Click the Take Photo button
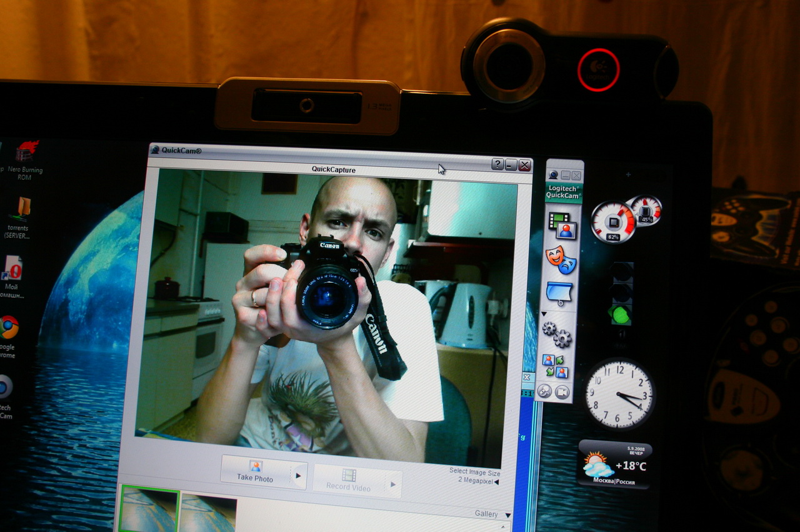The width and height of the screenshot is (800, 532). (255, 471)
